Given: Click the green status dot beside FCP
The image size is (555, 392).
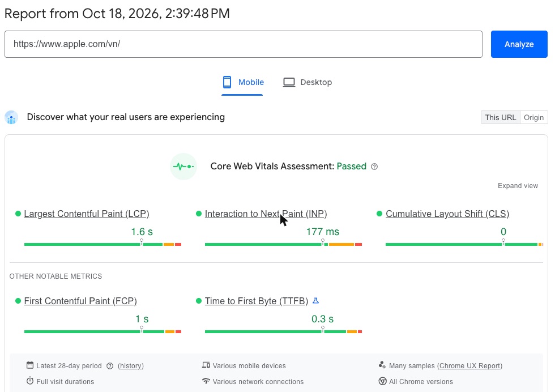Looking at the screenshot, I should (x=18, y=301).
